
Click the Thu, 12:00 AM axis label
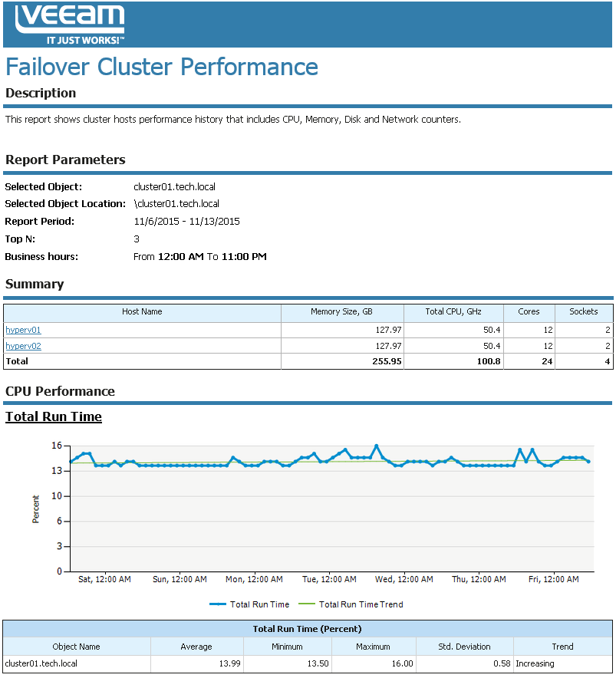coord(479,579)
